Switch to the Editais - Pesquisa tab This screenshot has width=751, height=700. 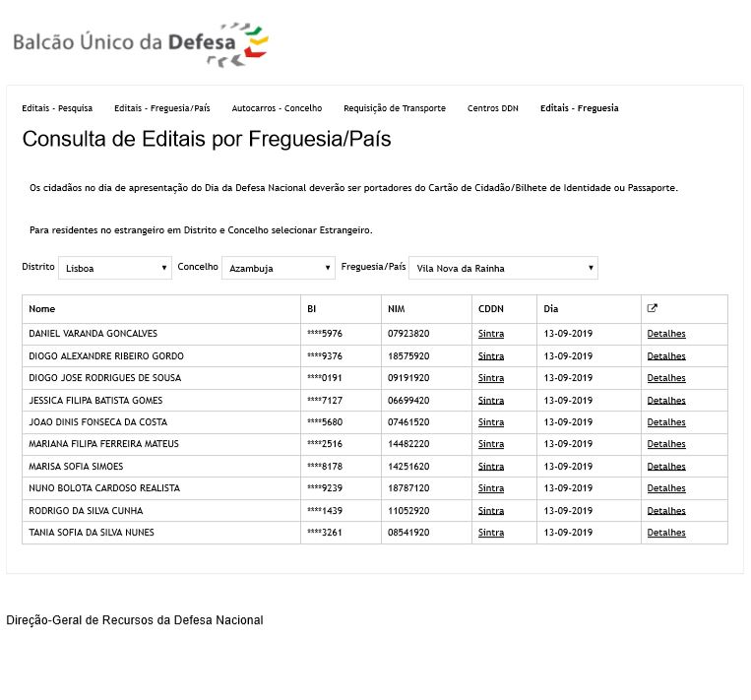pyautogui.click(x=57, y=108)
